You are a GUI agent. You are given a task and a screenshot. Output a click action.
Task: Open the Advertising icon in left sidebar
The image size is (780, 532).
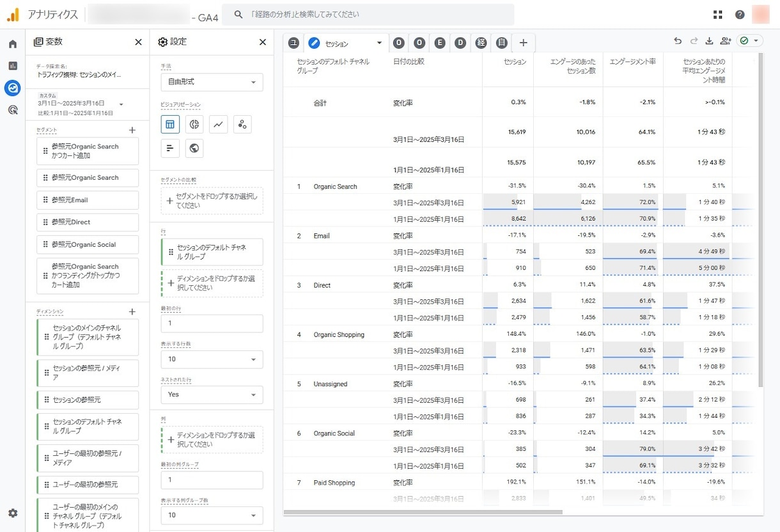coord(13,110)
